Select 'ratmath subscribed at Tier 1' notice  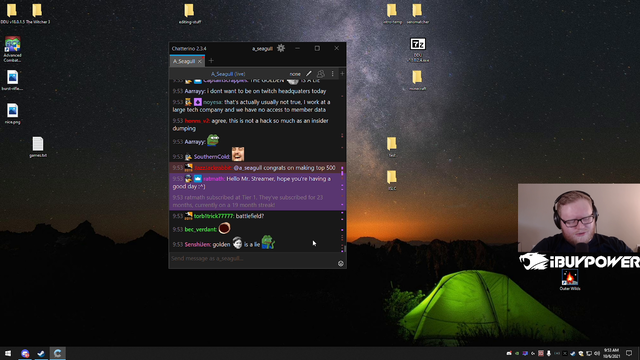(x=258, y=201)
